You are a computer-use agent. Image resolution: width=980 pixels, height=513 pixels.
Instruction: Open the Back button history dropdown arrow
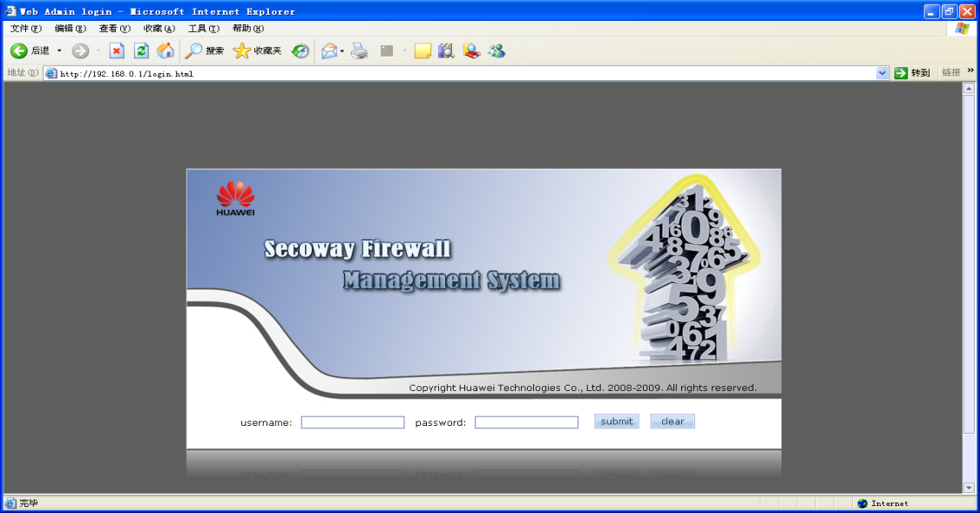[x=59, y=51]
